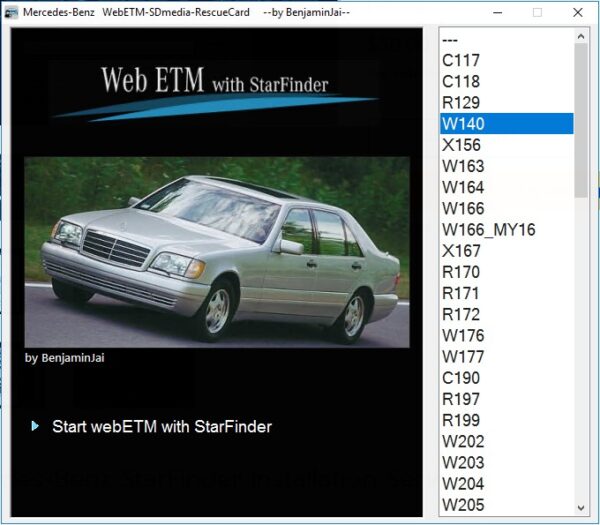Click the 'by BenjaminJai' caption

[x=65, y=358]
